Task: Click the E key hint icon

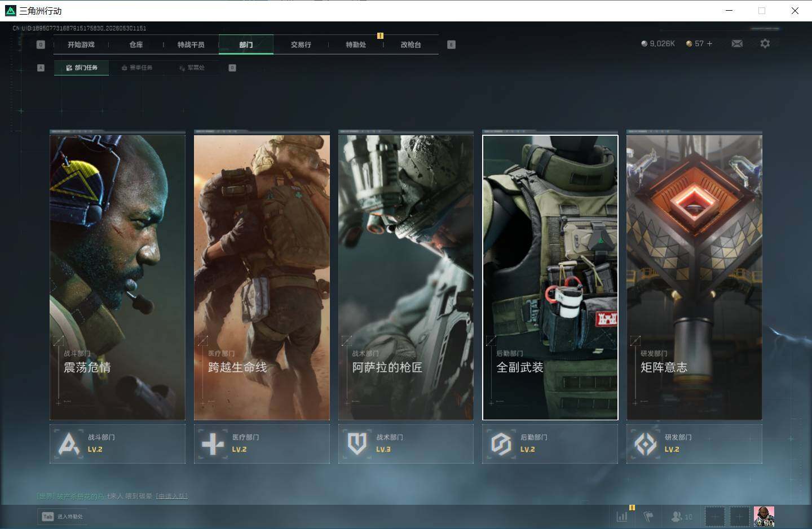Action: tap(451, 45)
